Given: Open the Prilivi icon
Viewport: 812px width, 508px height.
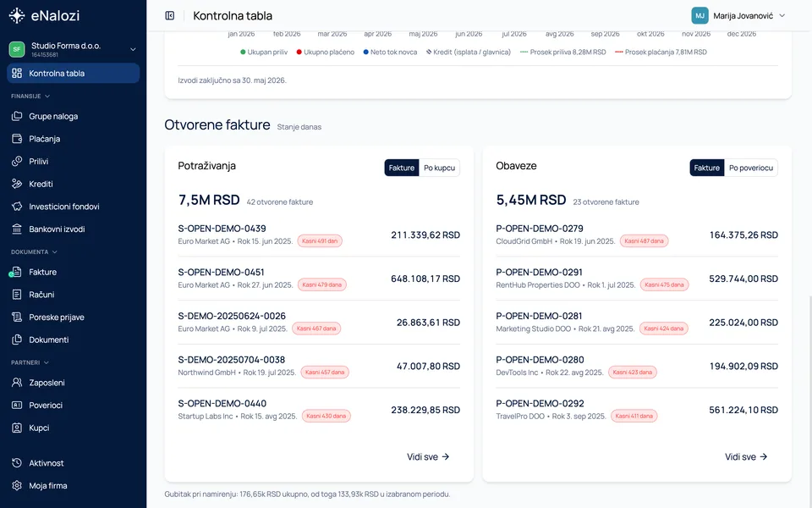Looking at the screenshot, I should click(17, 161).
